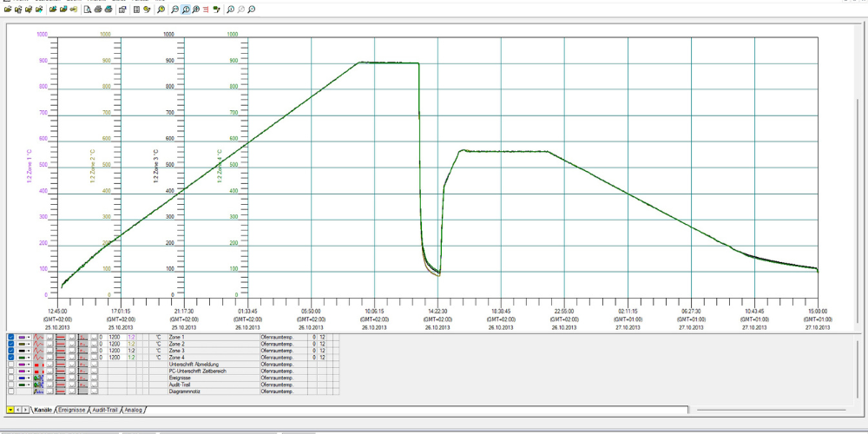
Task: Click the yellow tab-scroll button at bottom left
Action: [10, 409]
